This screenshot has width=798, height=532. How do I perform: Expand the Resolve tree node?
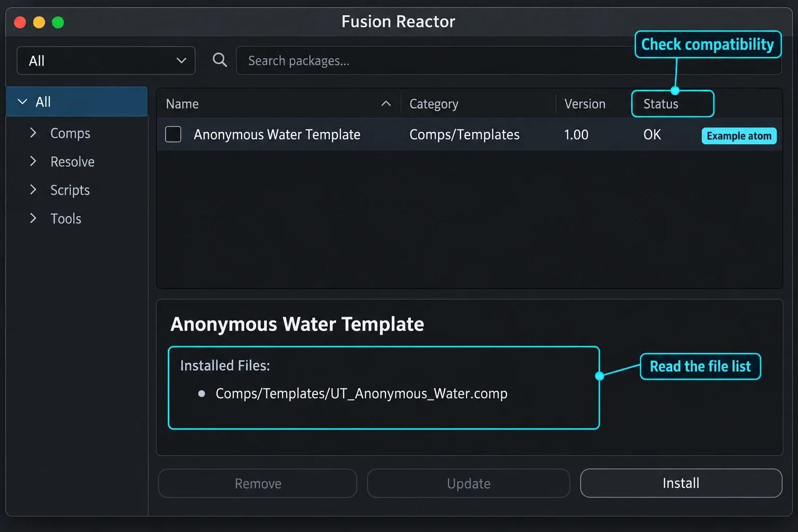pos(33,162)
